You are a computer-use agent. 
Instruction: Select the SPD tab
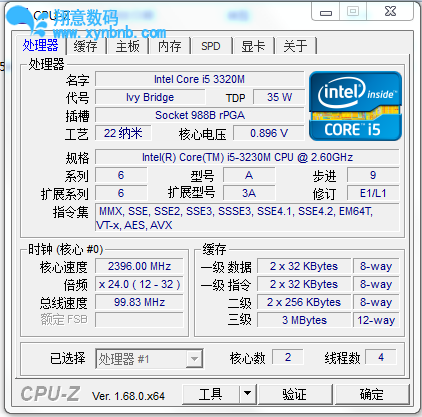click(x=211, y=46)
